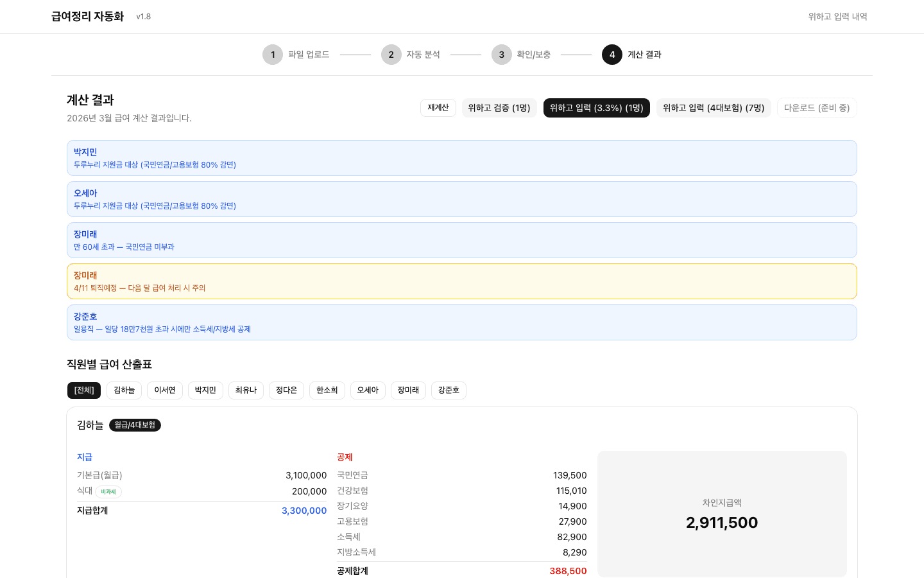Select the [전체] employee filter
The width and height of the screenshot is (924, 578).
point(84,390)
